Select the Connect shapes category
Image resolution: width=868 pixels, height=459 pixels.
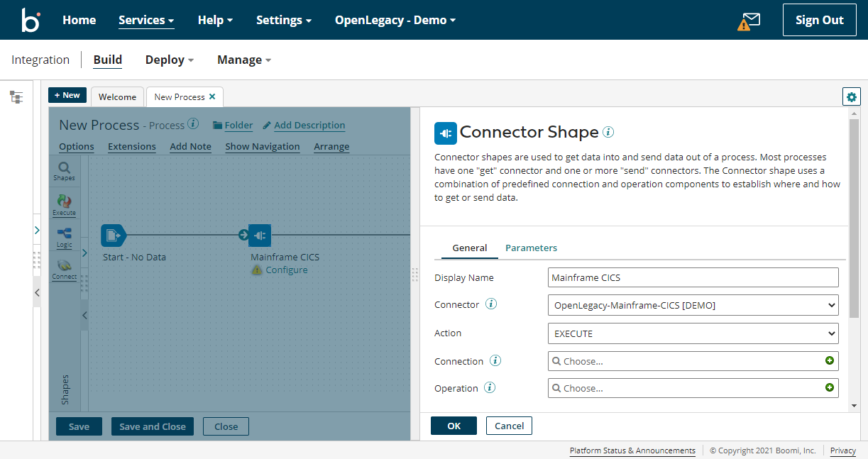pos(64,270)
